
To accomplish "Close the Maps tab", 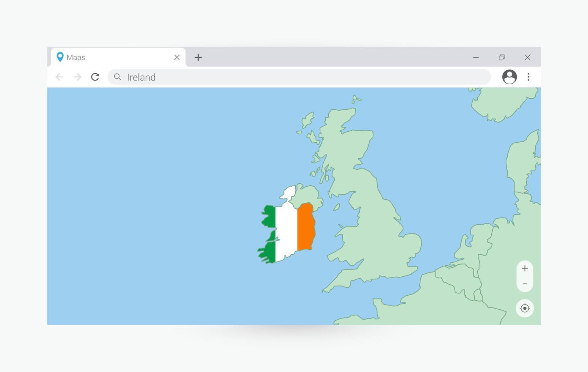I will pyautogui.click(x=177, y=57).
